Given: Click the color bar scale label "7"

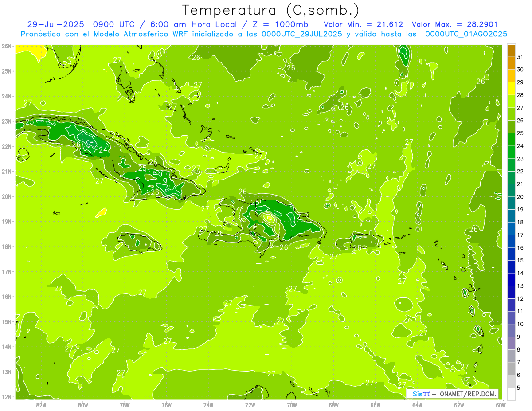Looking at the screenshot, I should point(519,363).
